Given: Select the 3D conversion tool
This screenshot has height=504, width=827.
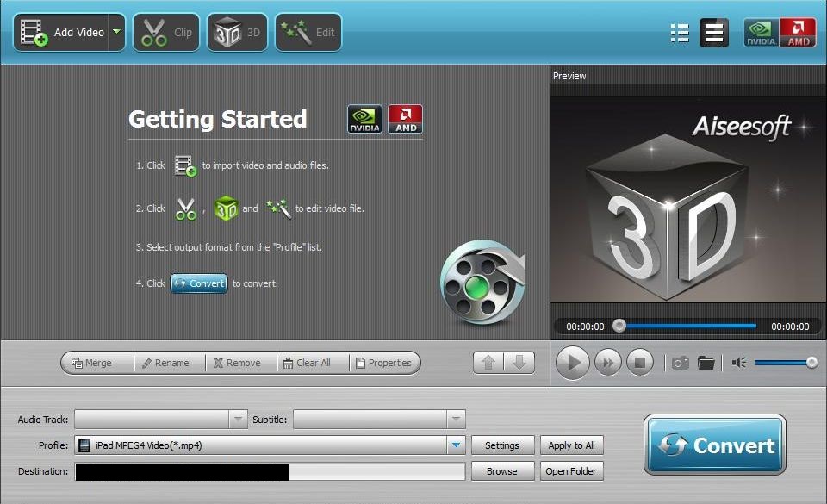Looking at the screenshot, I should (237, 32).
